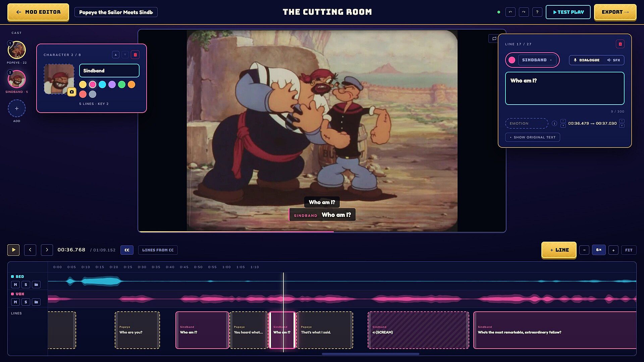Click the redo arrow in top bar

[x=524, y=12]
